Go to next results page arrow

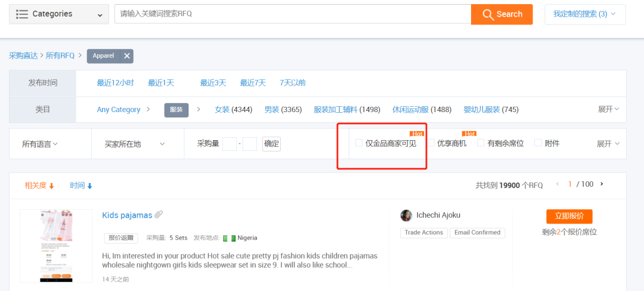[602, 184]
